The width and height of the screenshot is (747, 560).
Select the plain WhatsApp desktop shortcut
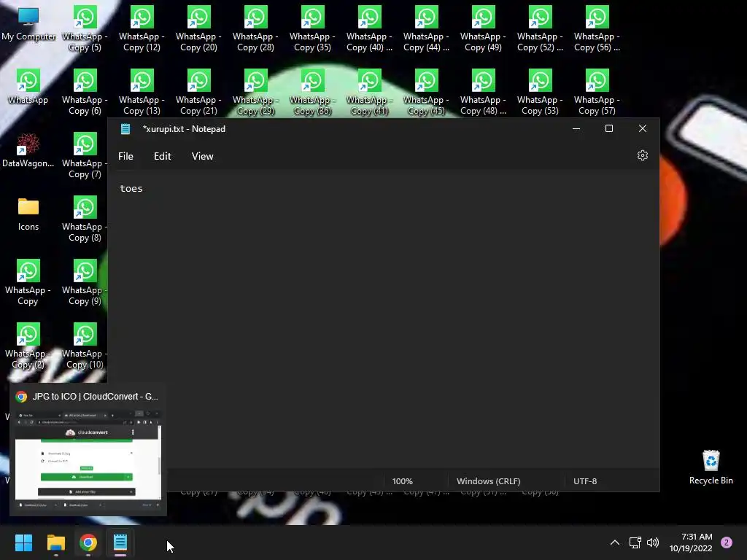tap(28, 87)
